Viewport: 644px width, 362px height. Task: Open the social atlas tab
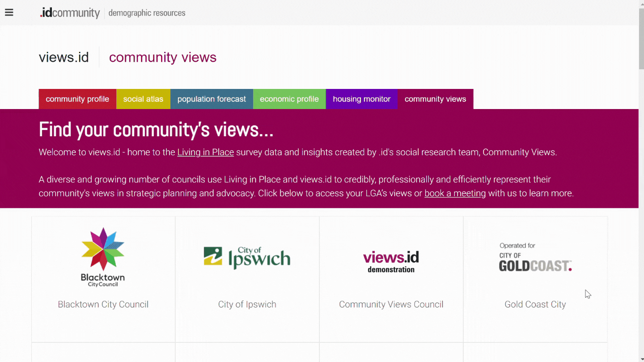(143, 99)
